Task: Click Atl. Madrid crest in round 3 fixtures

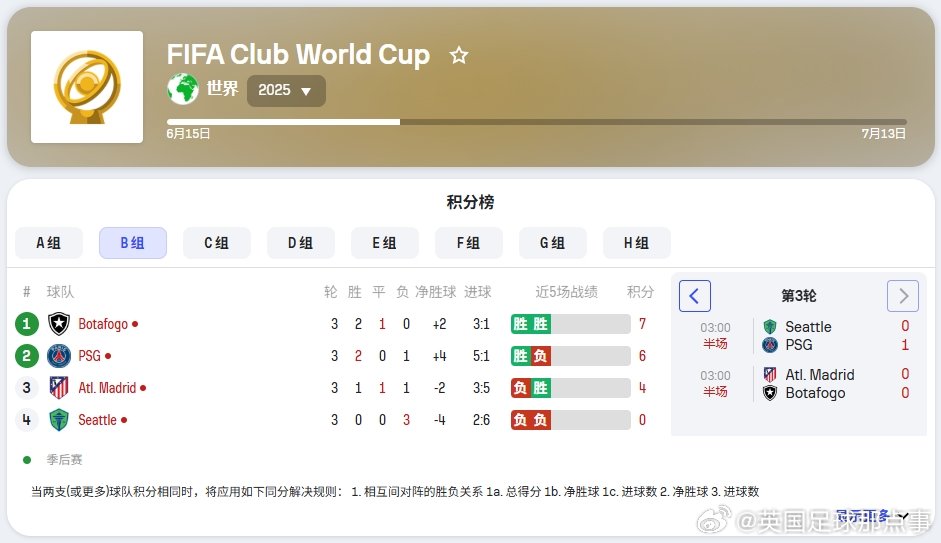Action: (x=770, y=374)
